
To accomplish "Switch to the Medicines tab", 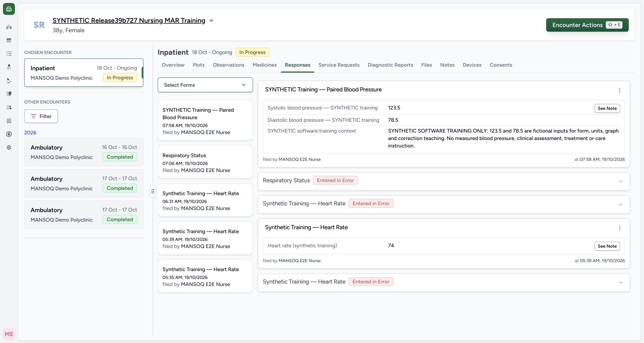I will pos(265,65).
